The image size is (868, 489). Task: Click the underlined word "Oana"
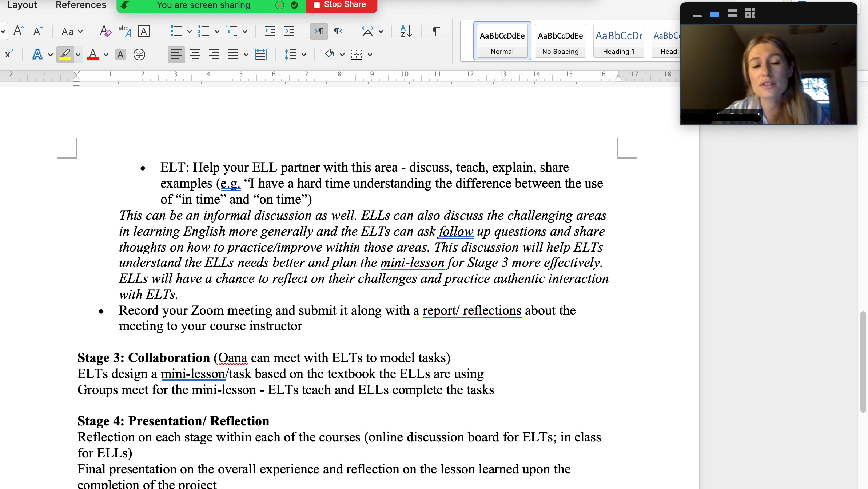point(232,358)
